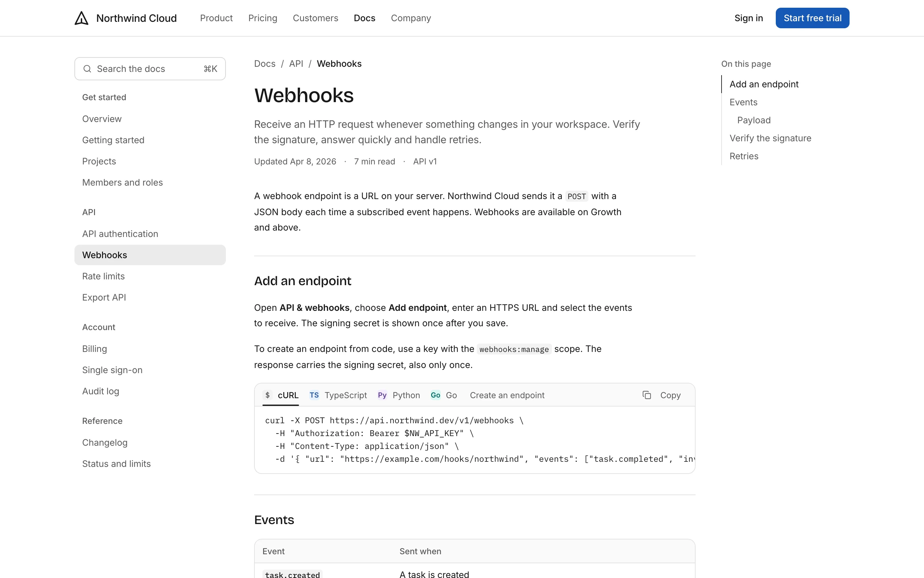
Task: Open the Rate limits page
Action: click(x=150, y=276)
